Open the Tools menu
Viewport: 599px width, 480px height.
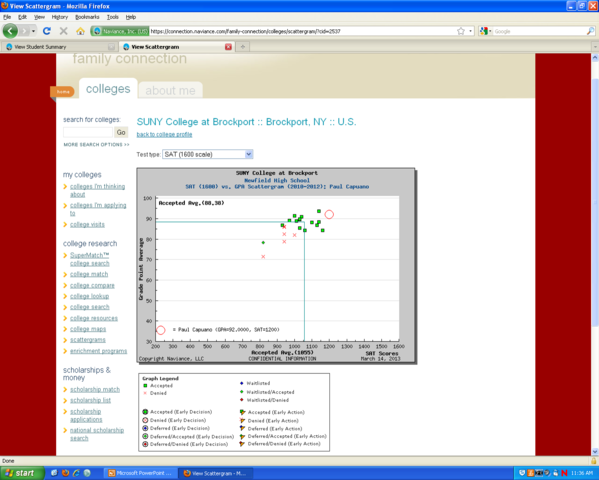click(x=112, y=17)
